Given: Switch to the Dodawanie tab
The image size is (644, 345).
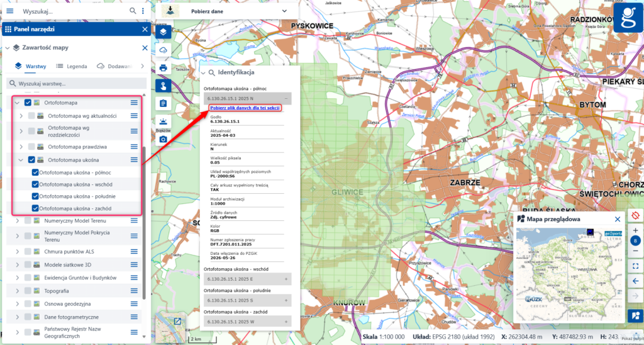Looking at the screenshot, I should 114,66.
